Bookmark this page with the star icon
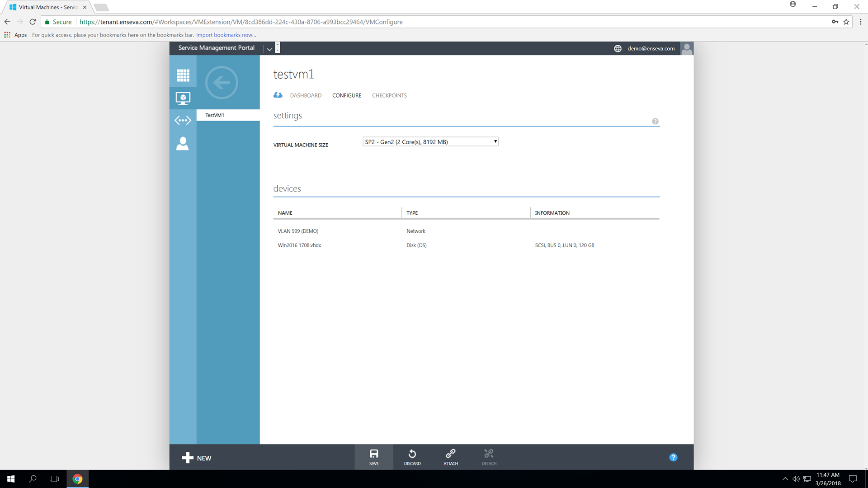This screenshot has height=488, width=868. point(846,22)
